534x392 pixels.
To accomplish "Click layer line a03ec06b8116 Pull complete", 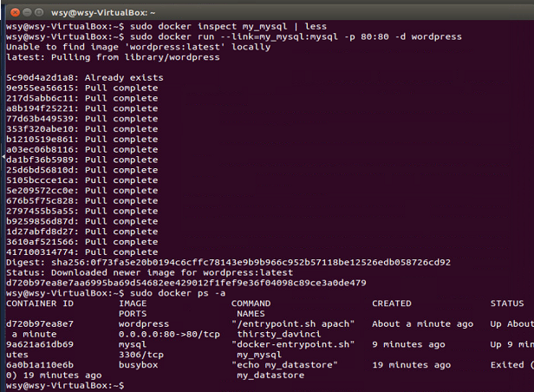I will 82,149.
